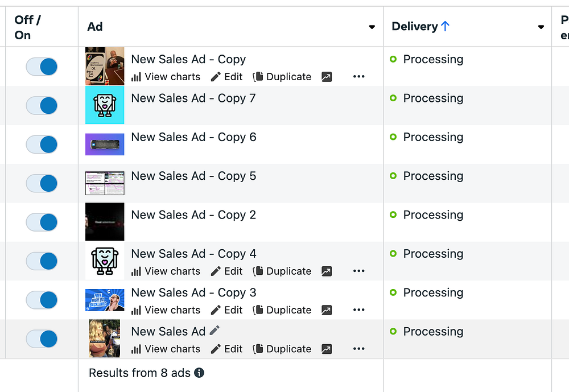Open more options for New Sales Ad - Copy 3
This screenshot has width=569, height=392.
358,310
